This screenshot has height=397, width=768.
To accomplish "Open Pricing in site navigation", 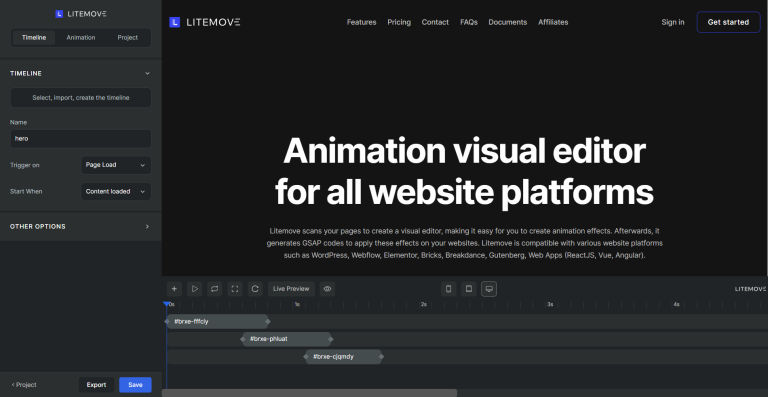I will pos(399,22).
